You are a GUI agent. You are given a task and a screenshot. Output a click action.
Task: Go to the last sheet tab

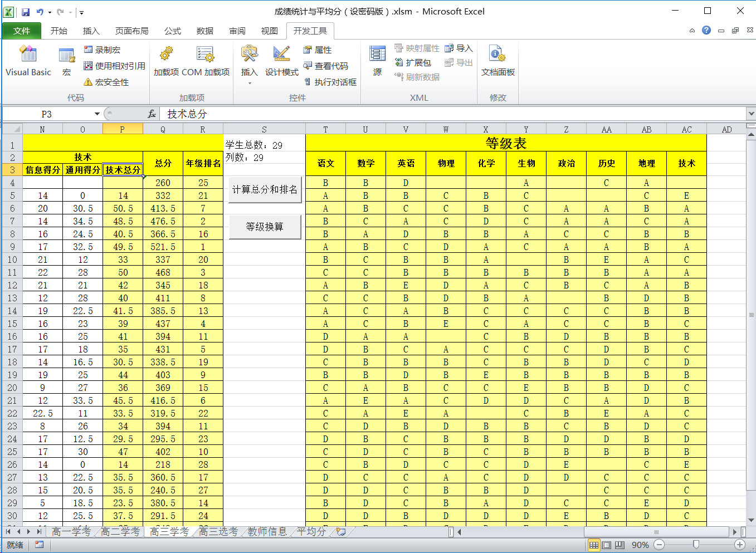(39, 532)
